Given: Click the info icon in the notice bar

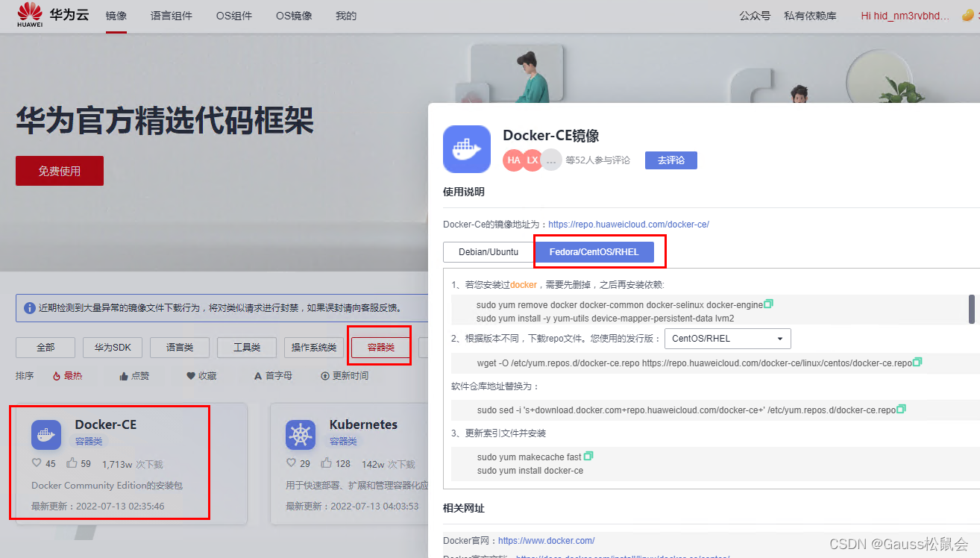Looking at the screenshot, I should [x=30, y=307].
